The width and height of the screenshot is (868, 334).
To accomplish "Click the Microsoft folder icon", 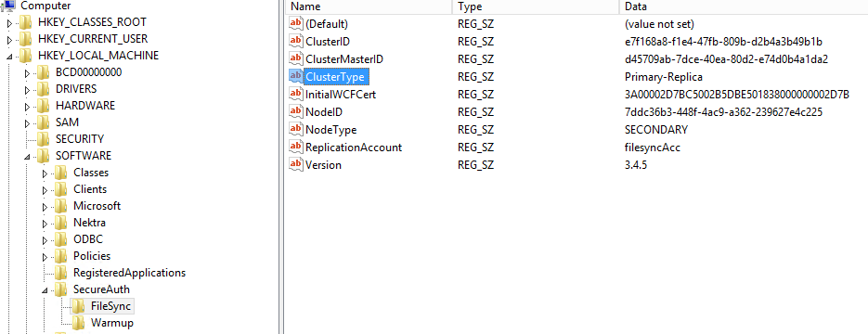I will [61, 206].
